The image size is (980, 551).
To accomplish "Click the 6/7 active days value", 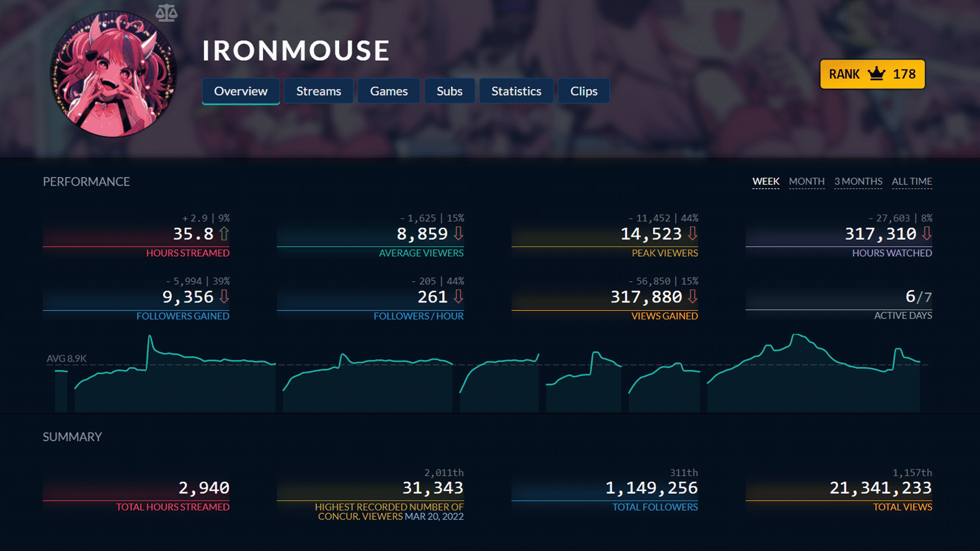I will pos(919,296).
